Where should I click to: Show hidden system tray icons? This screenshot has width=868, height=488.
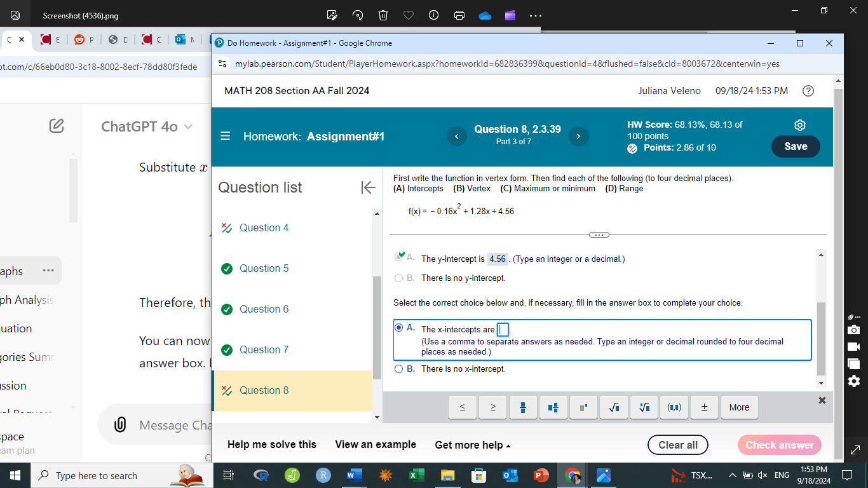(x=733, y=475)
